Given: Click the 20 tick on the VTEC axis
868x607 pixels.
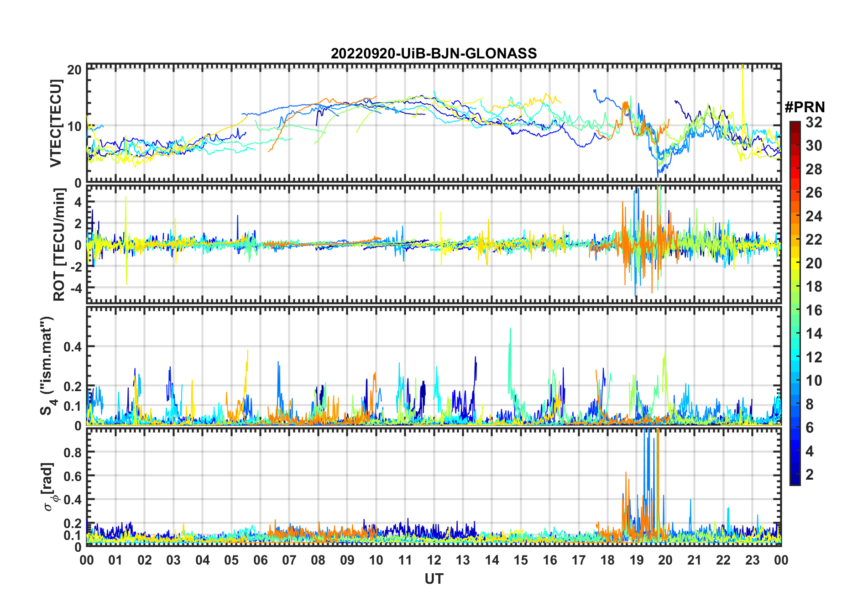Looking at the screenshot, I should [x=74, y=70].
